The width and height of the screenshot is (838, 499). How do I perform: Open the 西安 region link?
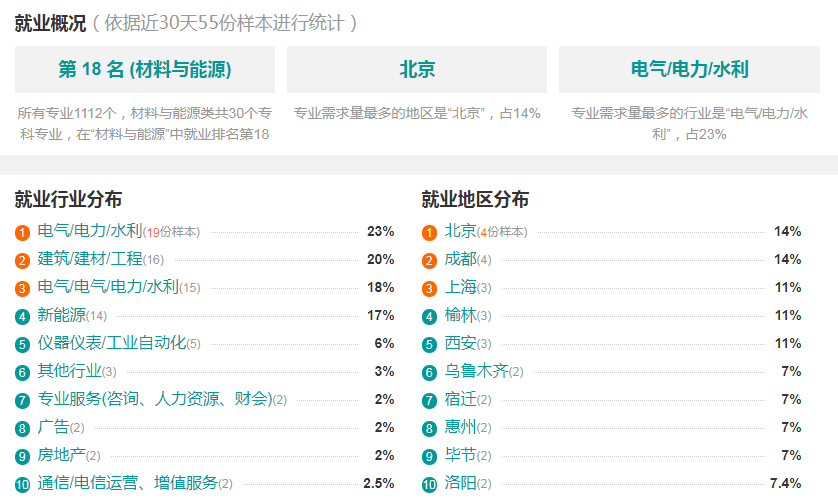[x=460, y=342]
